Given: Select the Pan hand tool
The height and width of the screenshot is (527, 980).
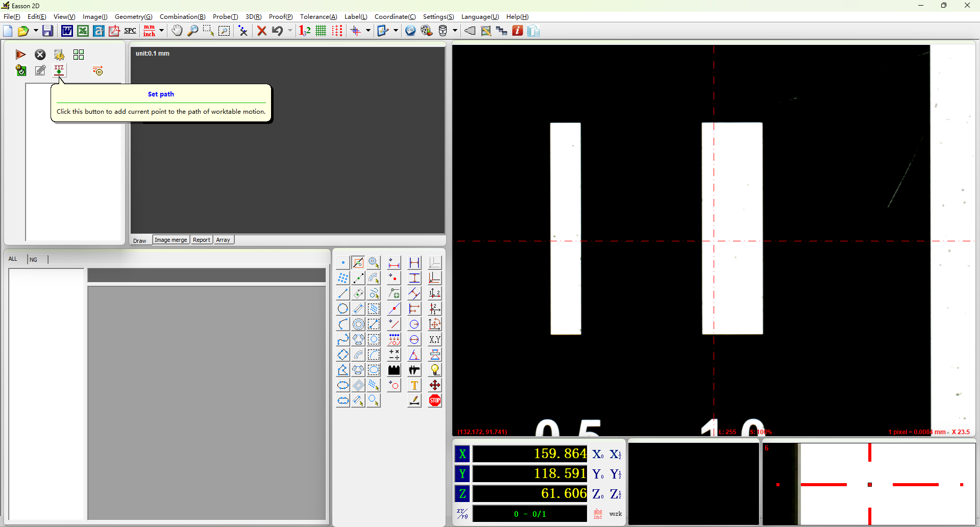Looking at the screenshot, I should coord(177,31).
